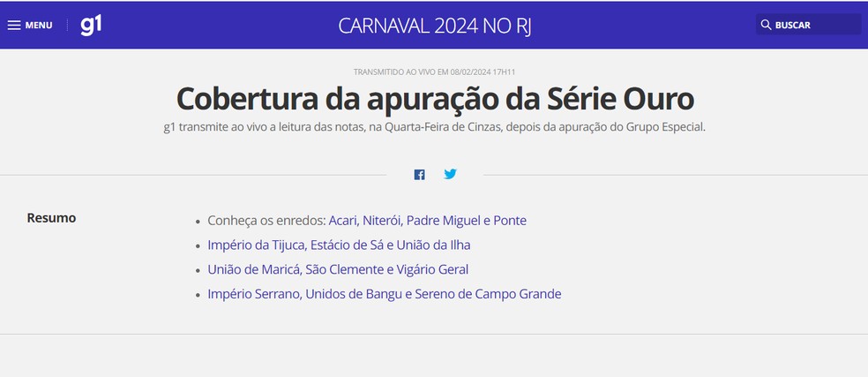Click the Cobertura da apuração headline
The width and height of the screenshot is (868, 377).
pyautogui.click(x=435, y=97)
